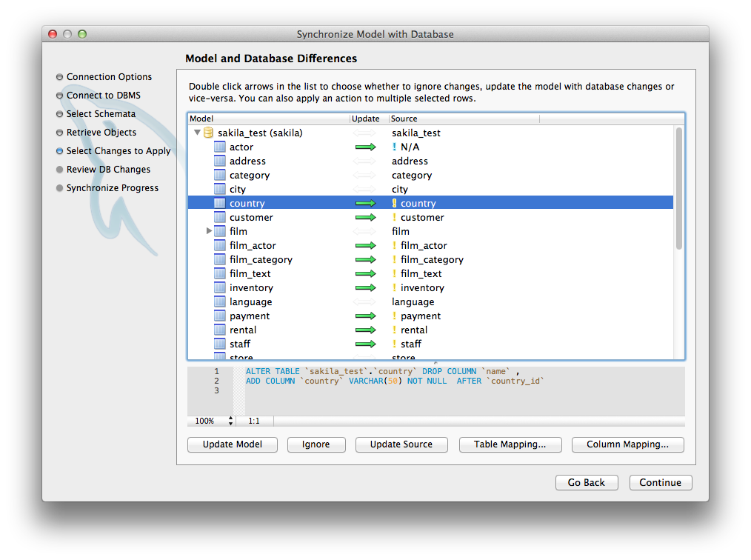Click the green update arrow for customer
Image resolution: width=751 pixels, height=560 pixels.
pyautogui.click(x=365, y=218)
